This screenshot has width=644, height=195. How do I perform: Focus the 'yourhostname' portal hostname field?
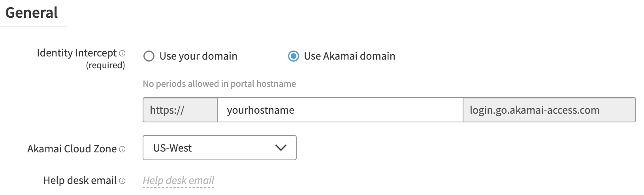coord(340,110)
